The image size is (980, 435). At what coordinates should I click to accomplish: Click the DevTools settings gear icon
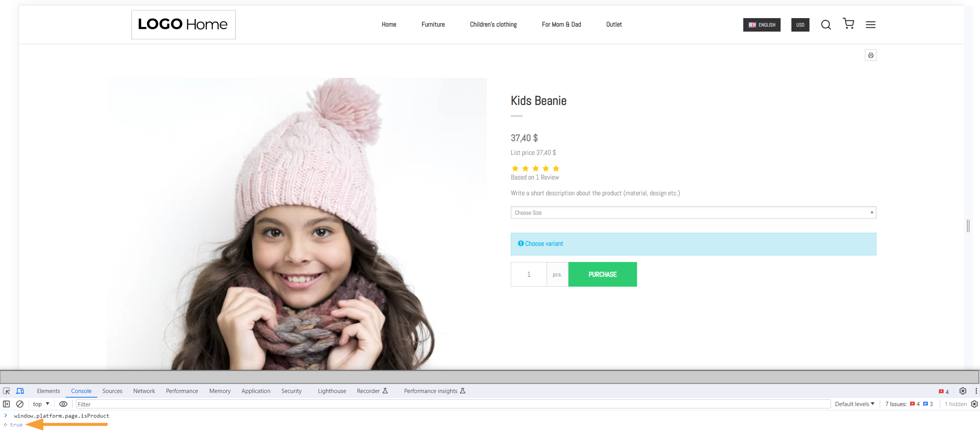click(962, 391)
